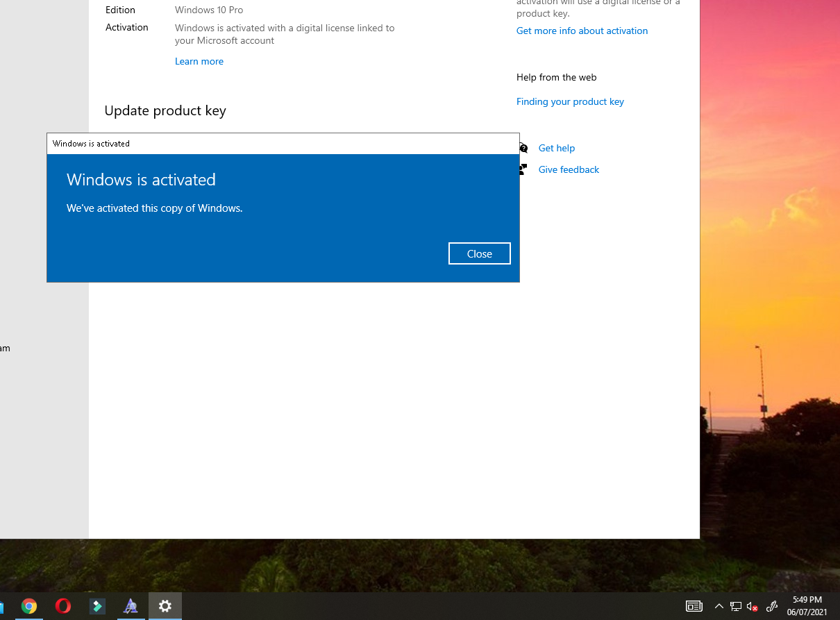840x620 pixels.
Task: Open Get more info about activation
Action: 582,31
